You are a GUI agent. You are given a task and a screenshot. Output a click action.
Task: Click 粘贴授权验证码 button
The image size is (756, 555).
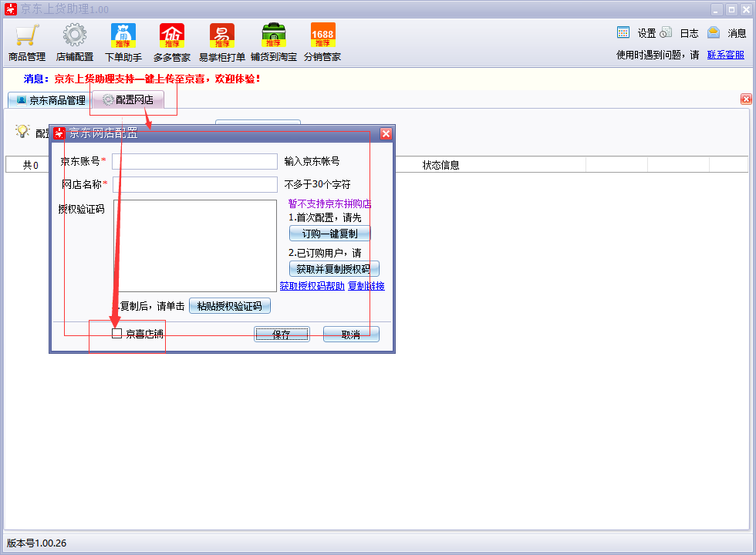(230, 306)
